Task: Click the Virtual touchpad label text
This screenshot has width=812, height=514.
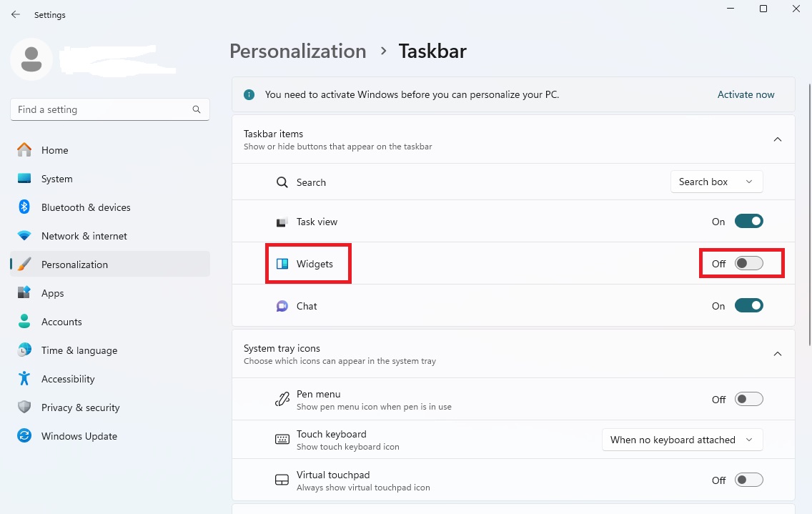Action: click(x=333, y=475)
